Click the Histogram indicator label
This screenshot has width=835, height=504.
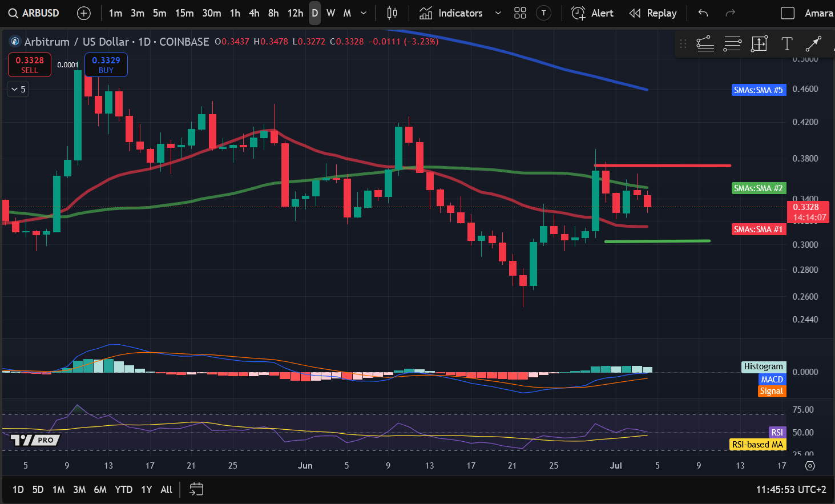coord(764,366)
